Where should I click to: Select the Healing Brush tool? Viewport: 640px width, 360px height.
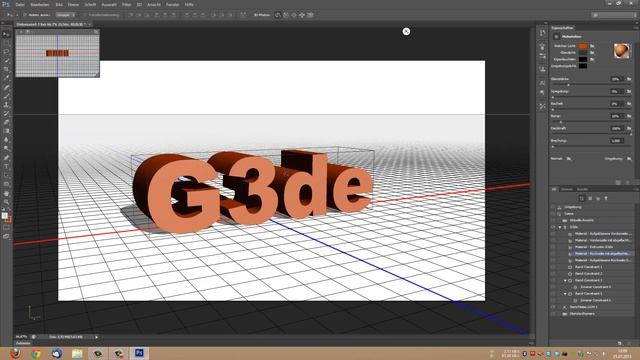[x=6, y=87]
